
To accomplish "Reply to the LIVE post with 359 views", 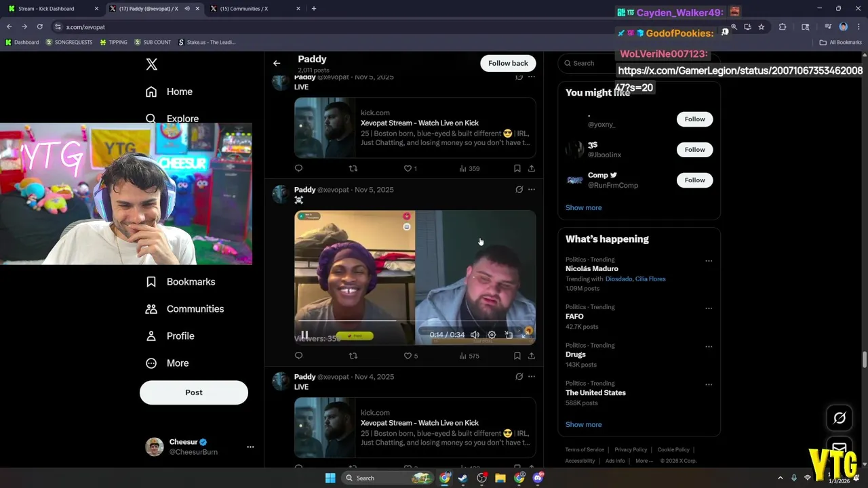I will pyautogui.click(x=298, y=169).
